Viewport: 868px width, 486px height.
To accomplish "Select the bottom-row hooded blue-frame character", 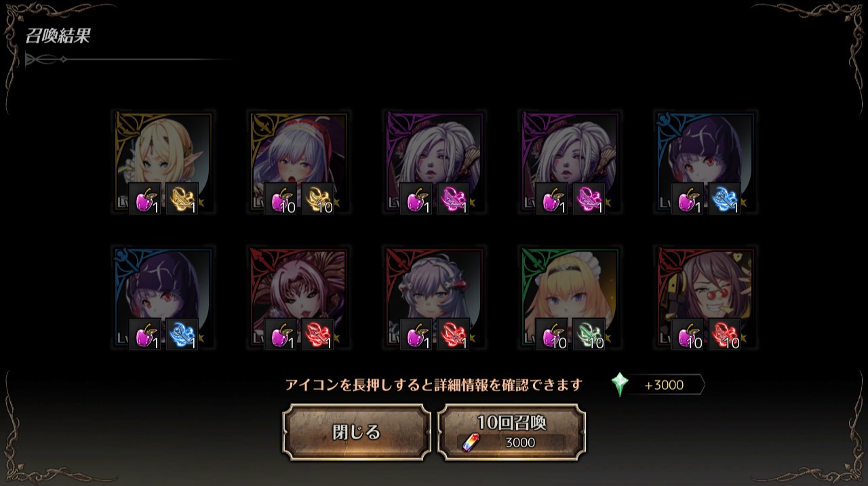I will (x=163, y=298).
